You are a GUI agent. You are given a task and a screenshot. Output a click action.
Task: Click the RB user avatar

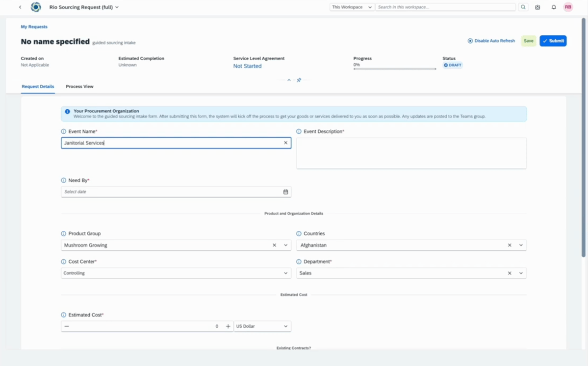tap(568, 7)
